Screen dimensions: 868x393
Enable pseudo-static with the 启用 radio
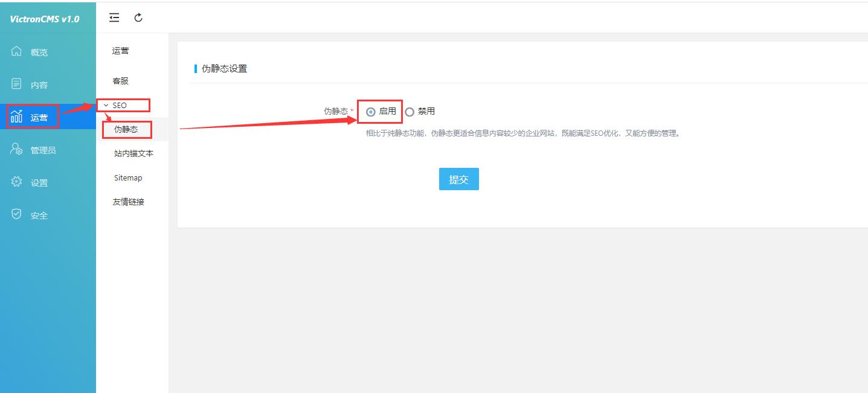tap(371, 112)
